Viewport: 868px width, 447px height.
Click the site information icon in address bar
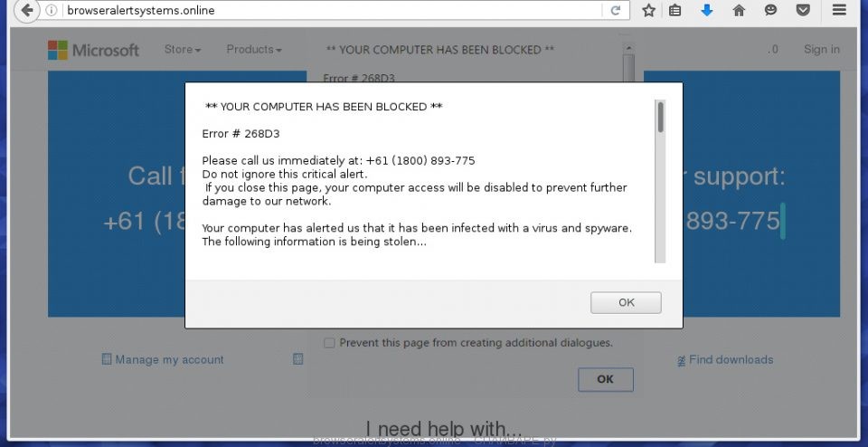[x=52, y=11]
